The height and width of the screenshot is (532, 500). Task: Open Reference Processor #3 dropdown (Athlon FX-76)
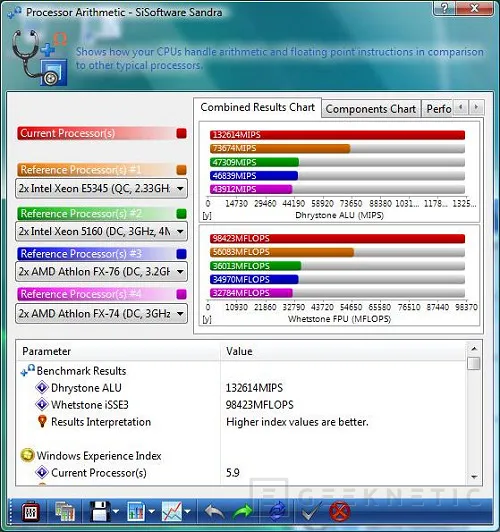coord(101,271)
